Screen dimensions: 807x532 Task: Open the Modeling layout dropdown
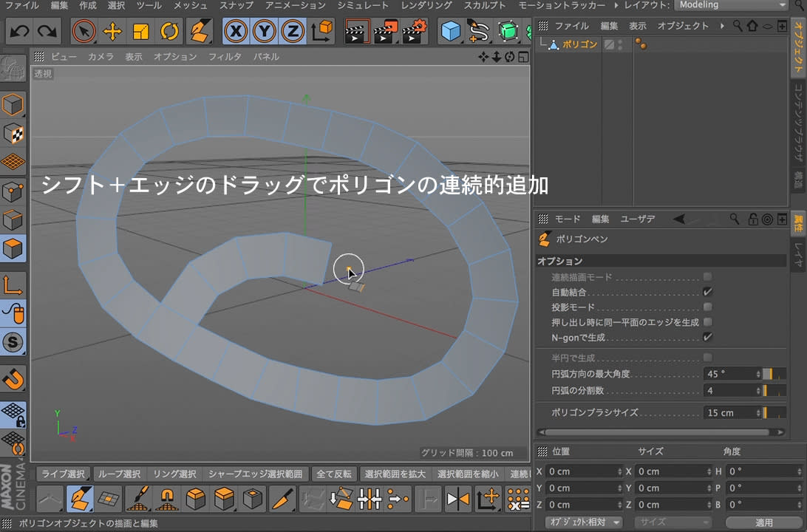(x=730, y=5)
